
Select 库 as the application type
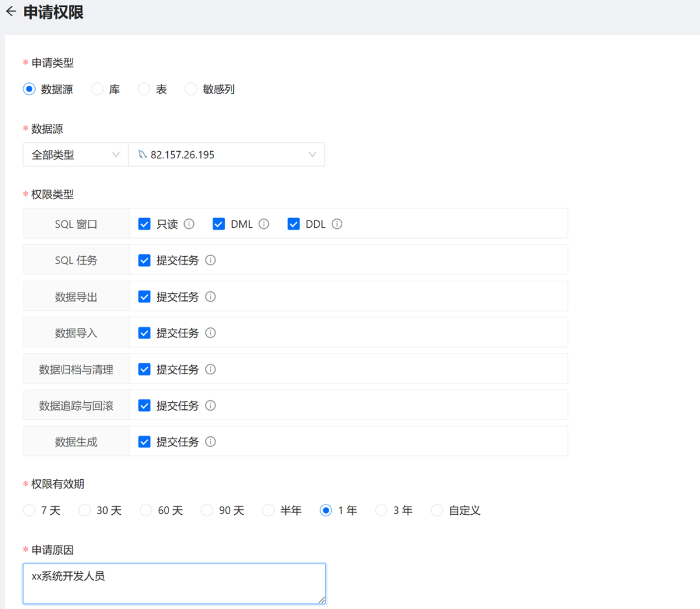pyautogui.click(x=97, y=90)
